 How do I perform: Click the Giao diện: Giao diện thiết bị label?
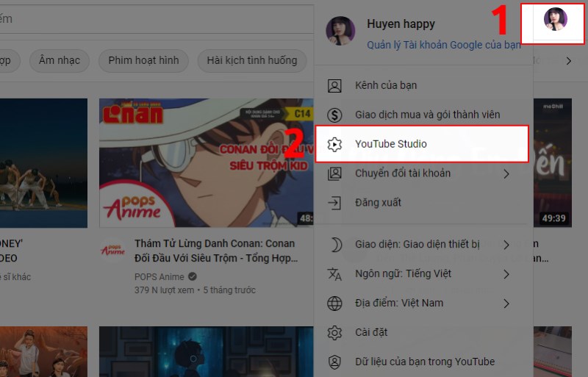[x=417, y=245]
